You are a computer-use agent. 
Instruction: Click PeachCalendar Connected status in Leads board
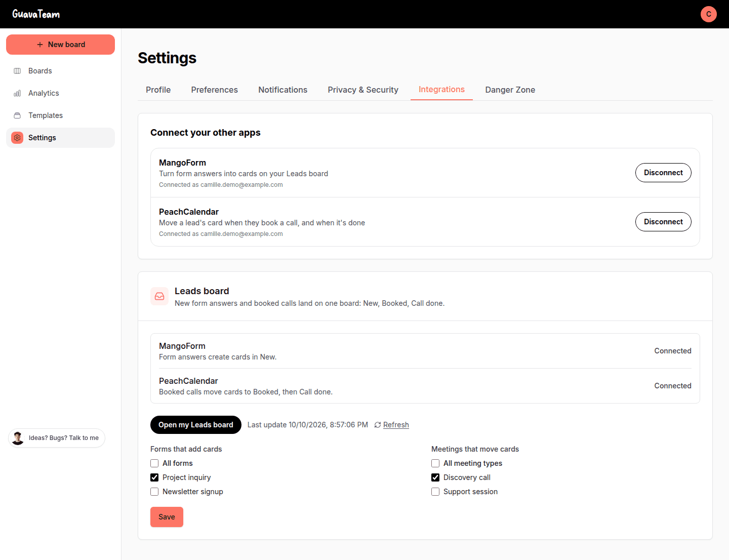pos(673,386)
